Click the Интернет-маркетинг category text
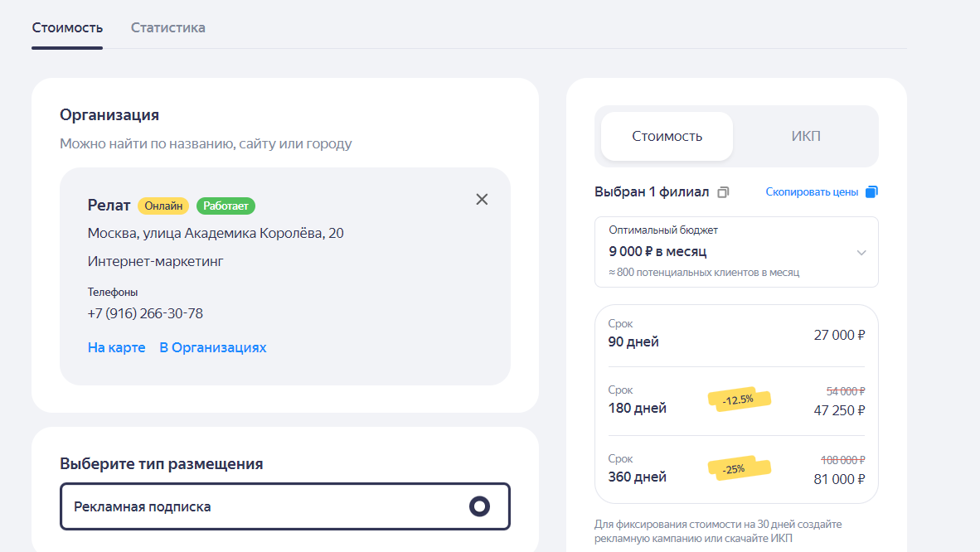980x552 pixels. point(155,261)
